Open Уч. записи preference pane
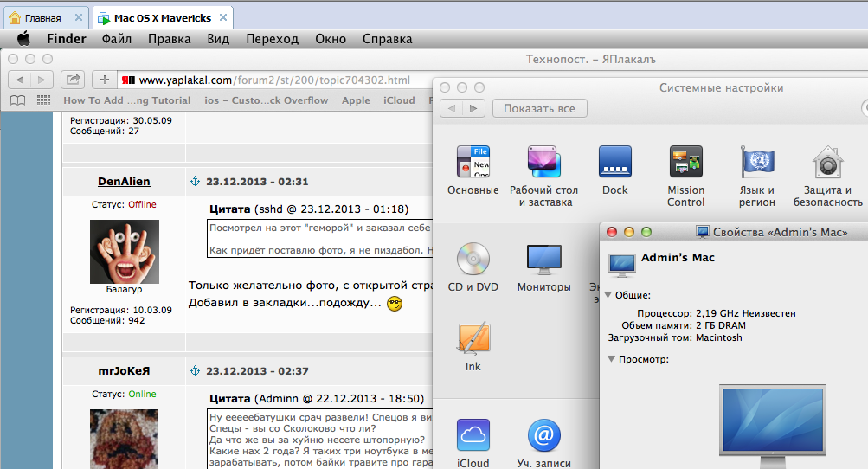868x469 pixels. click(x=544, y=443)
